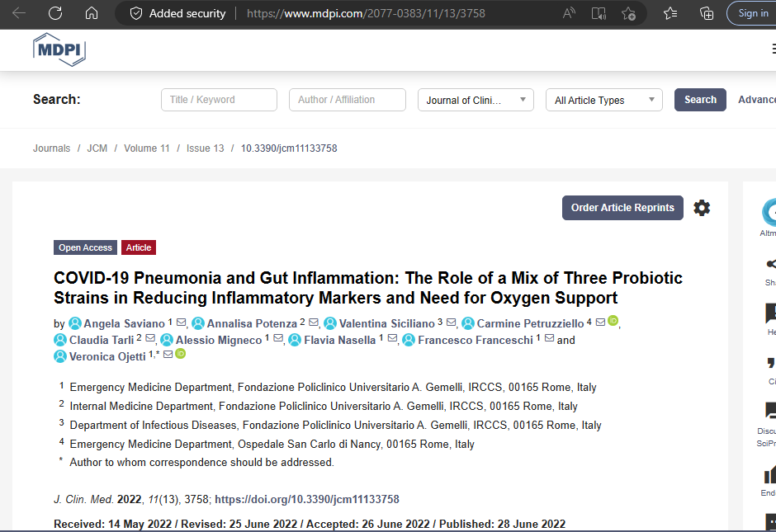Email Claudia Tarli via envelope icon
The width and height of the screenshot is (776, 532).
150,338
